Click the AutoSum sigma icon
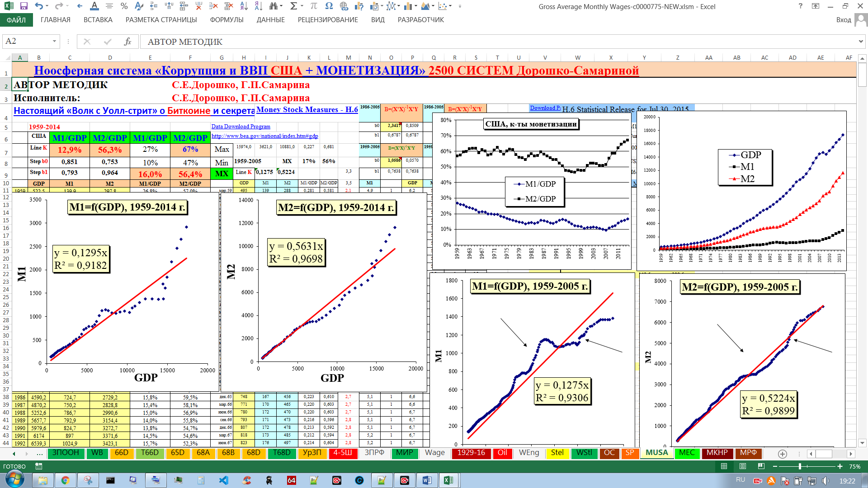 (293, 6)
